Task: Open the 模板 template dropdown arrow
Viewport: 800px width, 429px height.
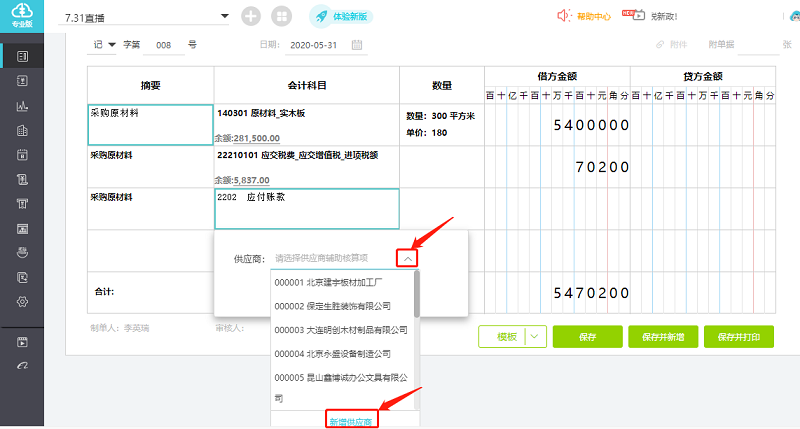Action: tap(535, 337)
